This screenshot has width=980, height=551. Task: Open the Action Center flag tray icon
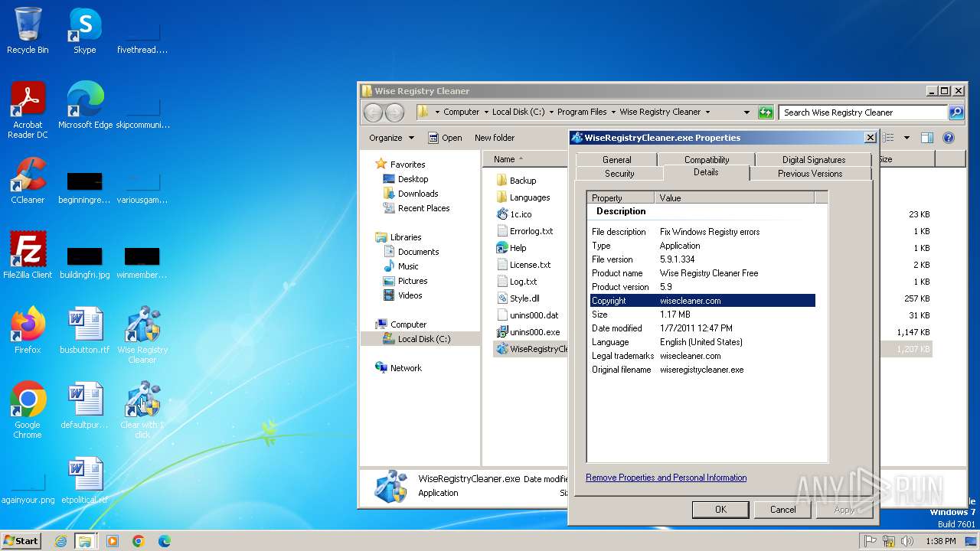(871, 541)
